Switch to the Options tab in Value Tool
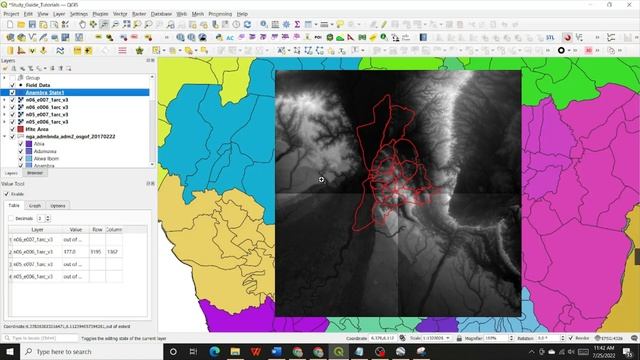Image resolution: width=640 pixels, height=360 pixels. pos(58,206)
